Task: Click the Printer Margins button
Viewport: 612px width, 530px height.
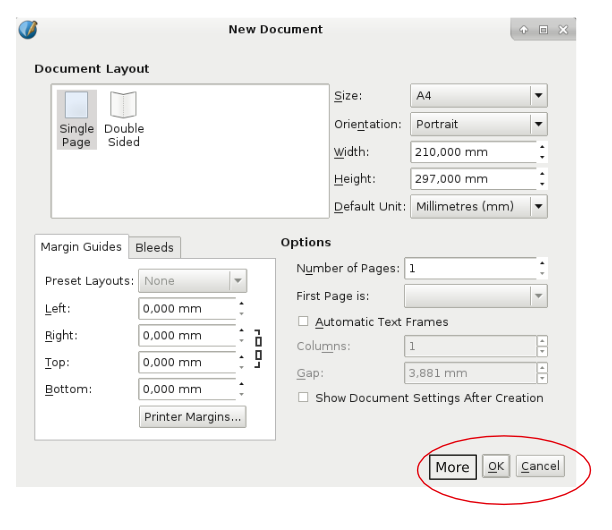Action: tap(193, 417)
